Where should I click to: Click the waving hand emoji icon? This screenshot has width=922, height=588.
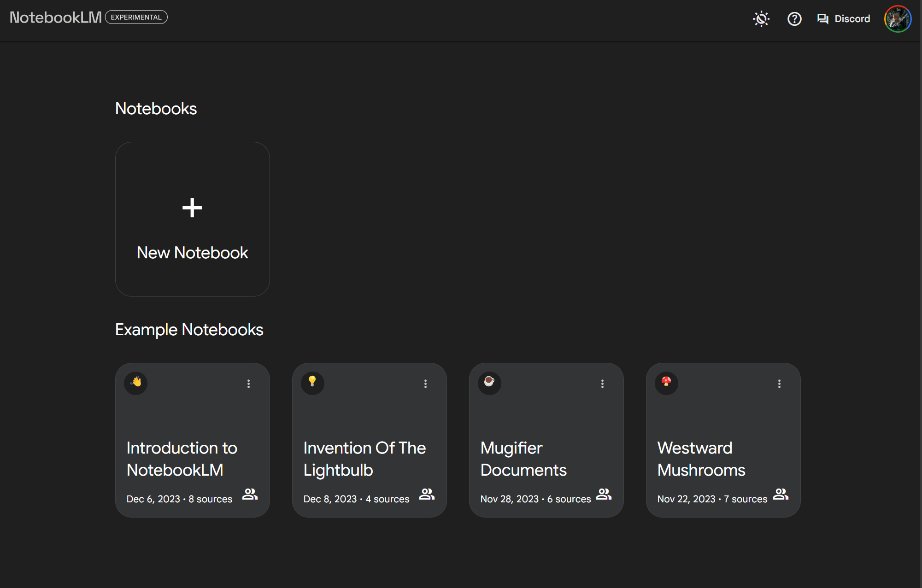pos(136,382)
